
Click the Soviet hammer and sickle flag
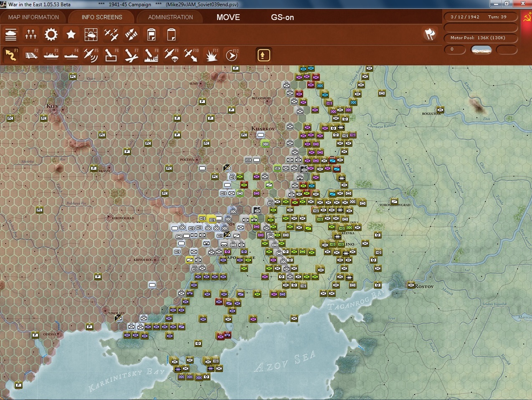(x=527, y=18)
